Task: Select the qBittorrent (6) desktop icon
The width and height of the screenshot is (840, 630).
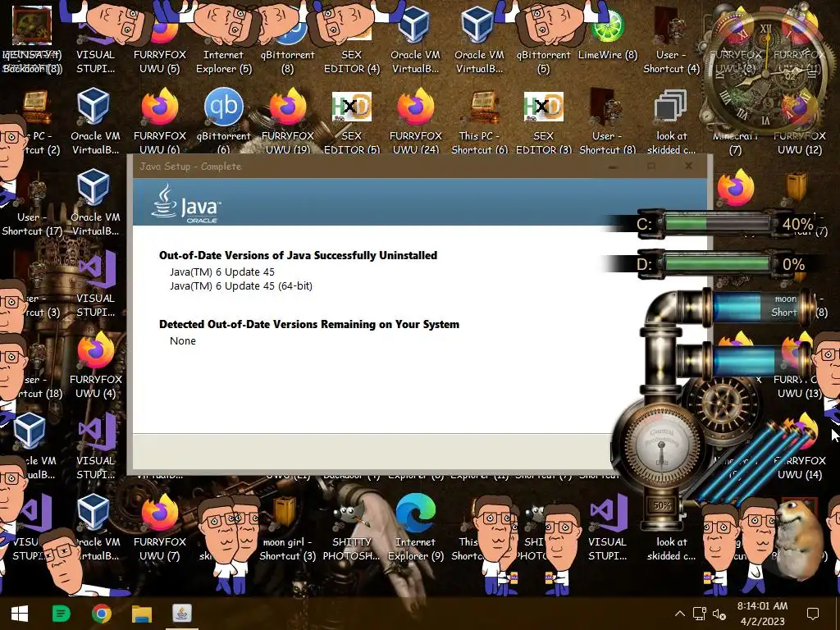Action: (223, 121)
